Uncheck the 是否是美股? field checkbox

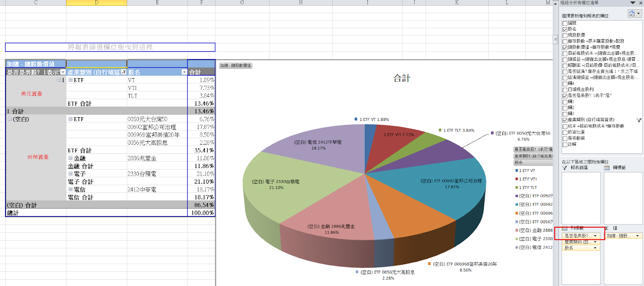click(x=565, y=96)
